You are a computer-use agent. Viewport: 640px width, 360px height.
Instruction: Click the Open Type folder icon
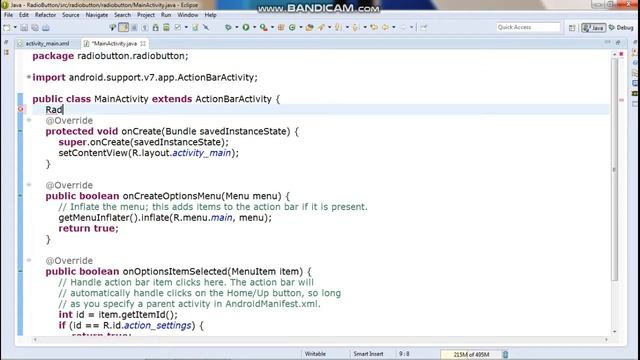pos(309,27)
